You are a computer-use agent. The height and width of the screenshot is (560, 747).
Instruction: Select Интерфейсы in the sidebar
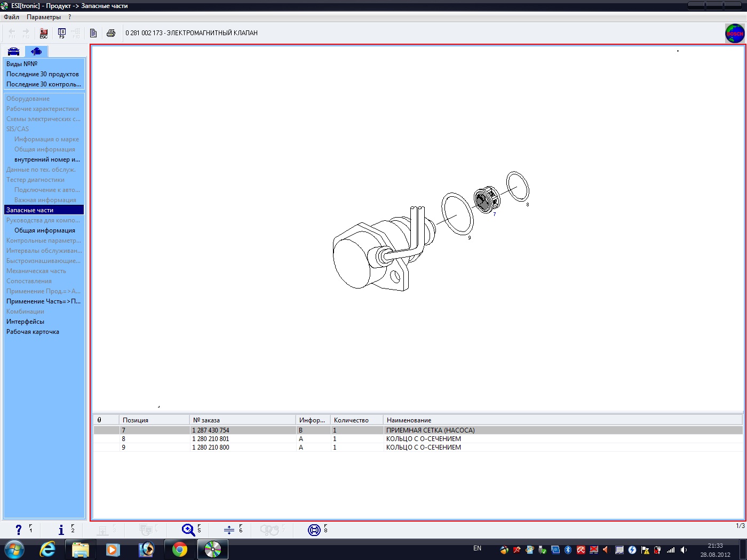[25, 322]
